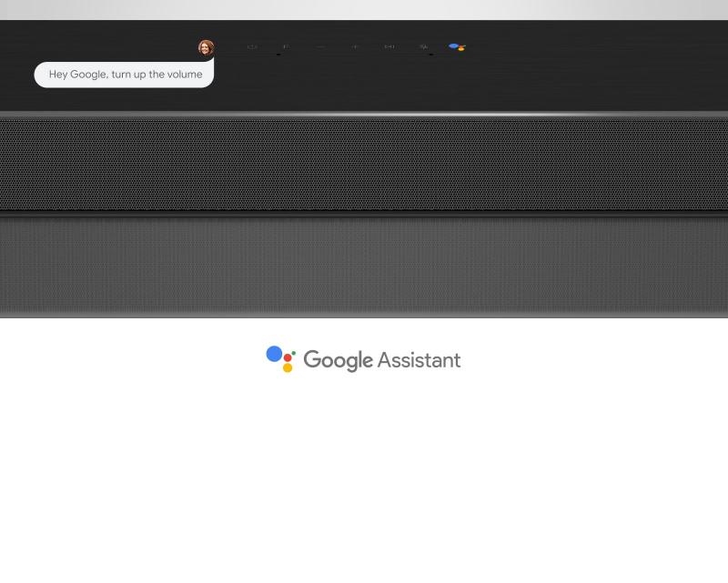728x583 pixels.
Task: Toggle the microphone mute button
Action: (x=423, y=47)
